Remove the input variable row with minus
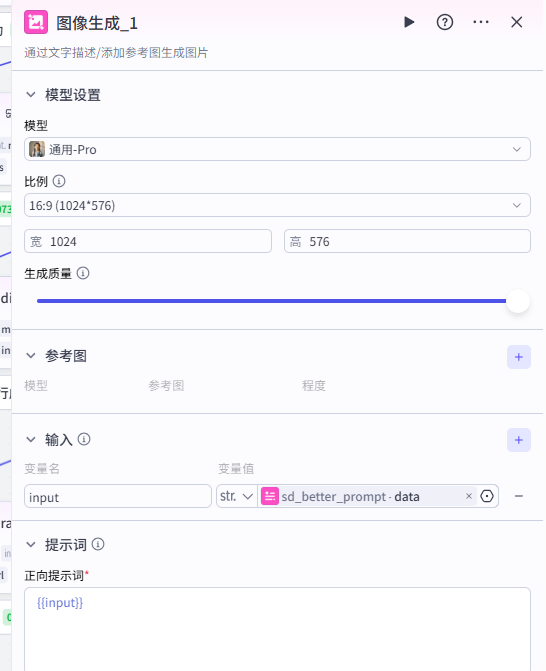This screenshot has width=546, height=671. tap(519, 496)
